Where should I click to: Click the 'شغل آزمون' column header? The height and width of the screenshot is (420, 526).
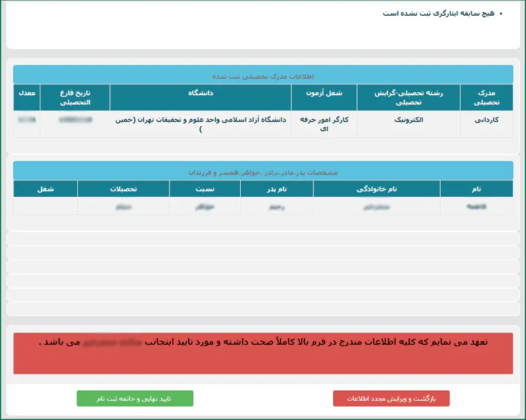[x=324, y=93]
